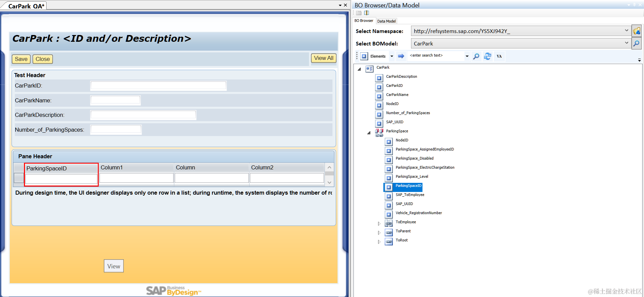Collapse the ParkingSpace tree node

[369, 133]
